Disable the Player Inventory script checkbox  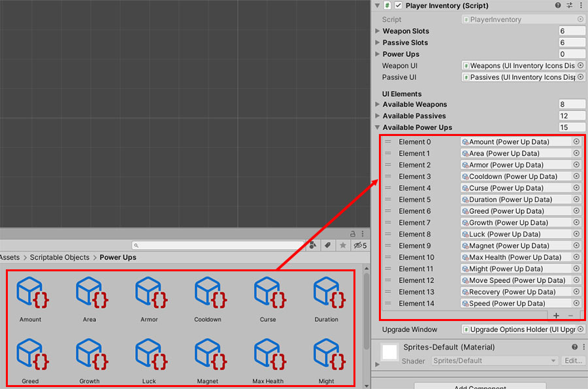click(399, 6)
